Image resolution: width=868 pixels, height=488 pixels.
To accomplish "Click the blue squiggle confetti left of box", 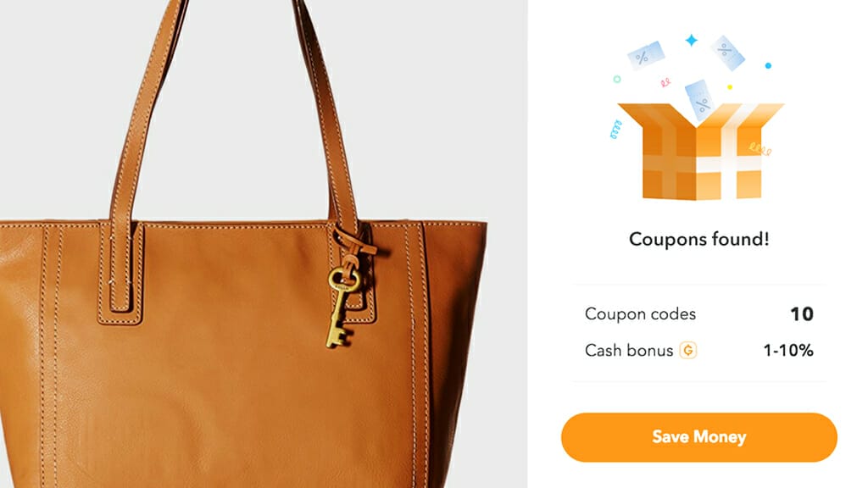I will click(x=615, y=130).
